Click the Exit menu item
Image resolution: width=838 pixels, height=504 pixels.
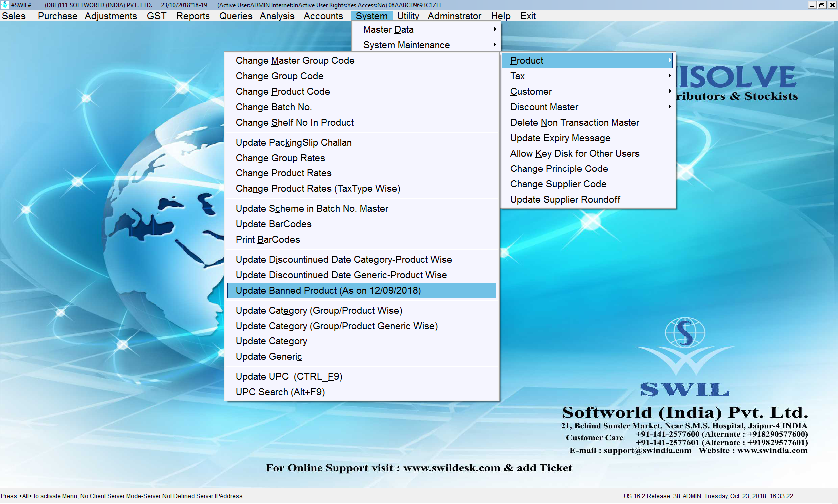(x=528, y=16)
